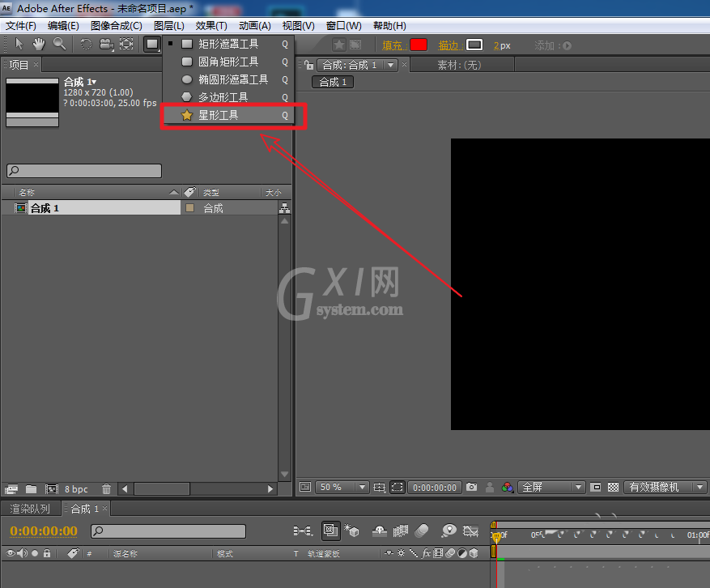Click the label color square for 合成 1
The width and height of the screenshot is (710, 588).
coord(190,208)
